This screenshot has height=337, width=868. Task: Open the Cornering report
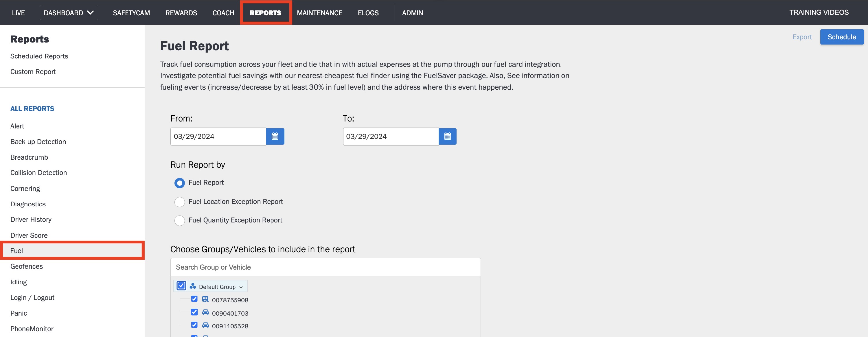click(25, 189)
